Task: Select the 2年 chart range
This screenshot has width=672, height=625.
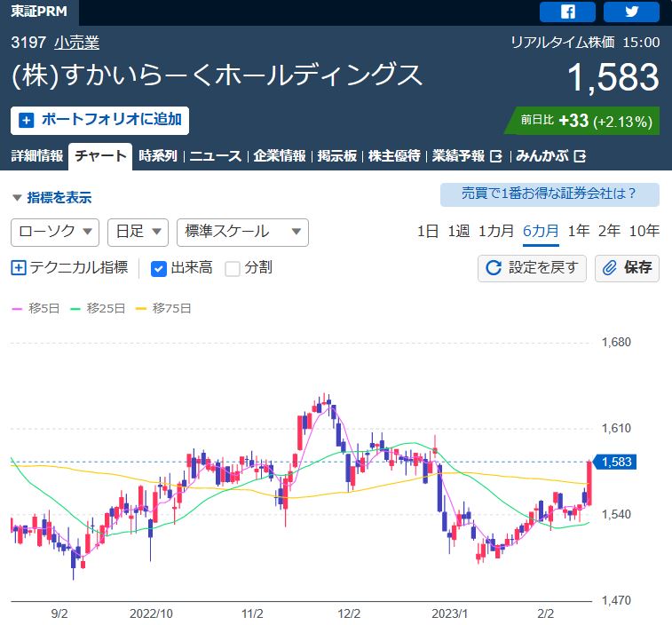Action: coord(609,232)
